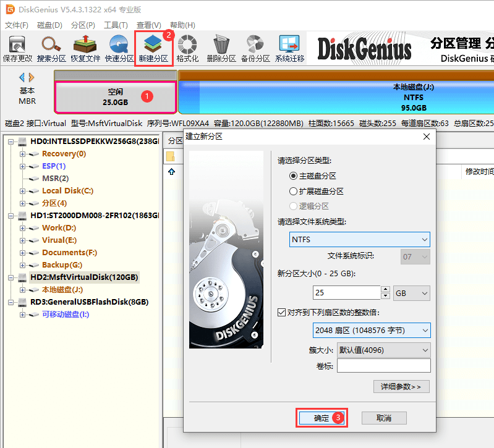The width and height of the screenshot is (494, 448).
Task: Go to previous disk with left arrow
Action: point(22,77)
